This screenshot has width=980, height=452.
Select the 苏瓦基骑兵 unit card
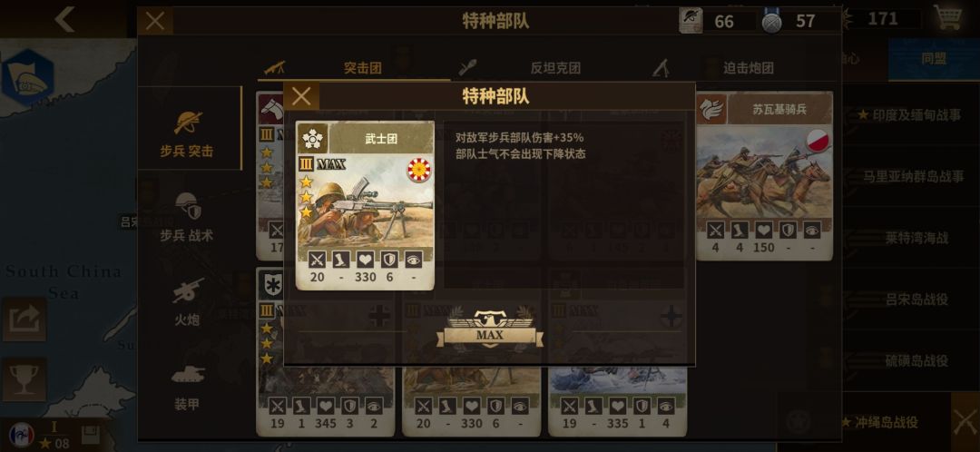click(764, 176)
